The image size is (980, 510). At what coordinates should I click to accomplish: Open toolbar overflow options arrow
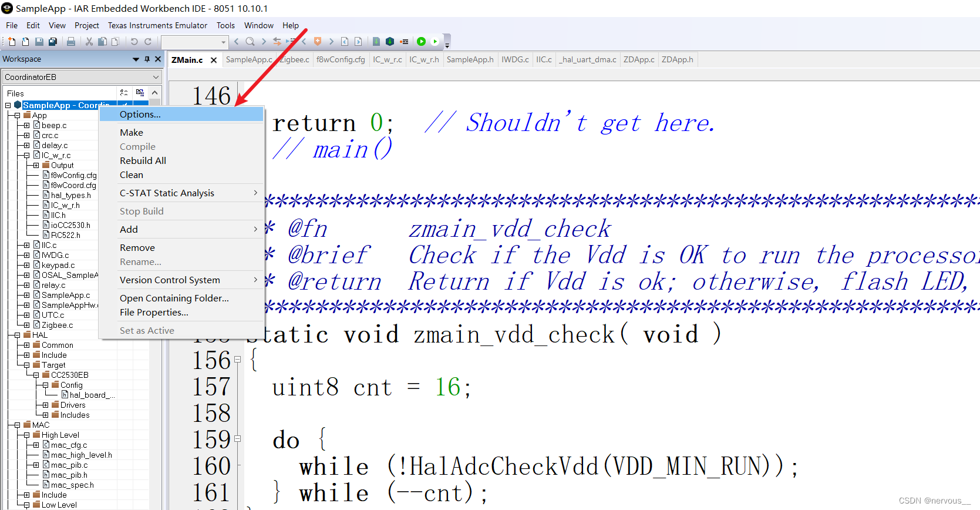447,45
